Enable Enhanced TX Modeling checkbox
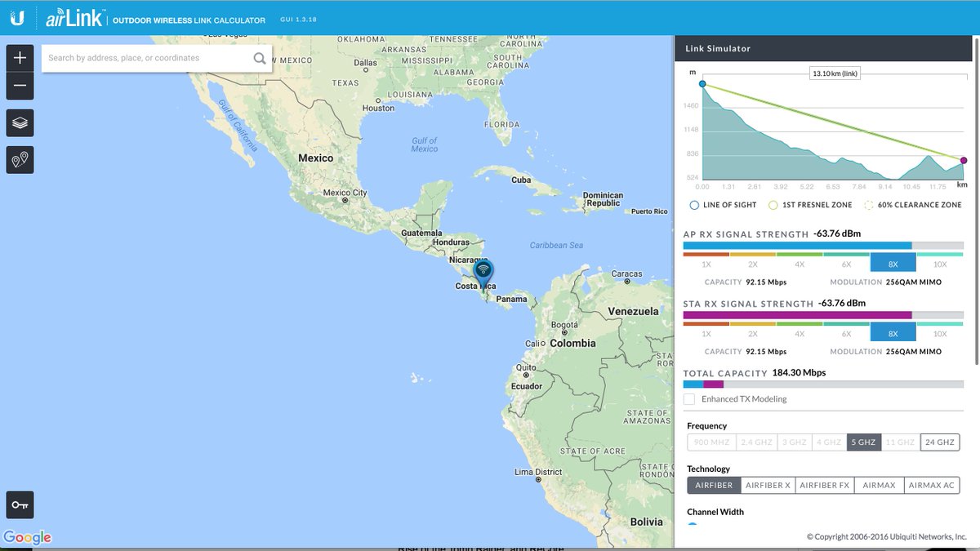This screenshot has height=551, width=980. point(689,399)
